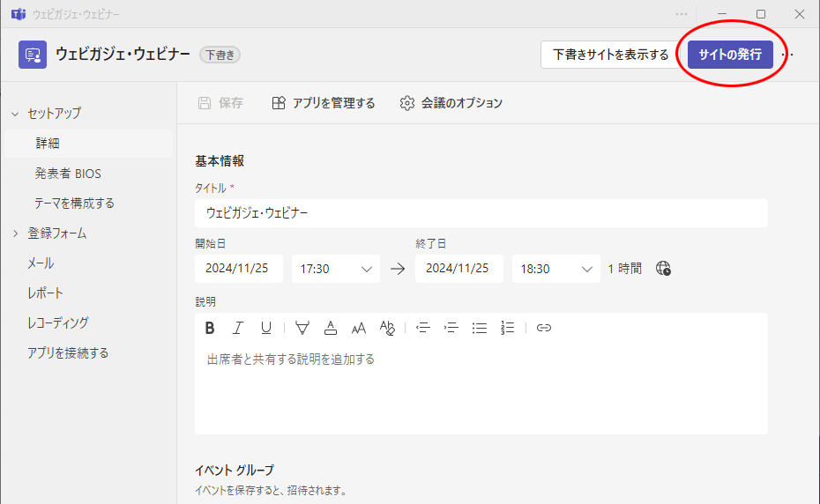Open the time zone globe icon
The height and width of the screenshot is (504, 820).
[663, 269]
